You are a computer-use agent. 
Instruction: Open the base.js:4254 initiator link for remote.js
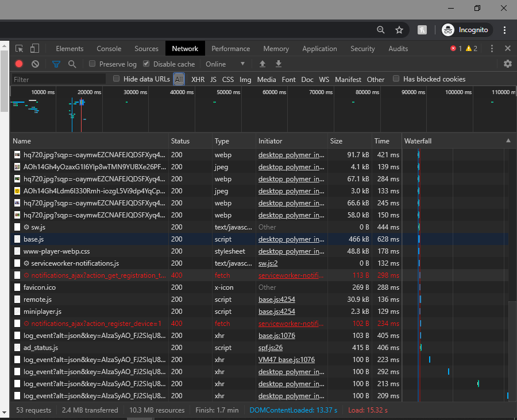(x=276, y=300)
